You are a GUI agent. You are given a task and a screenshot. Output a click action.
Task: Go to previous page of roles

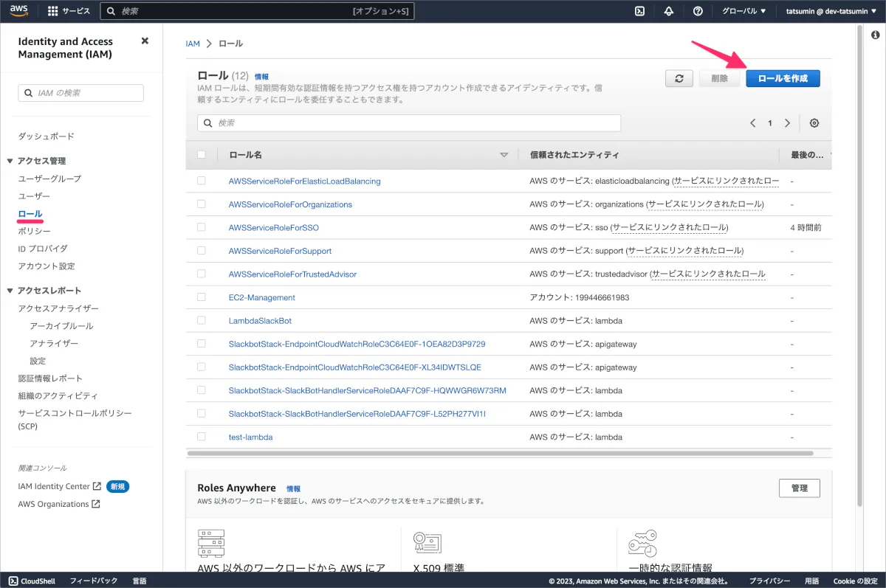click(753, 123)
